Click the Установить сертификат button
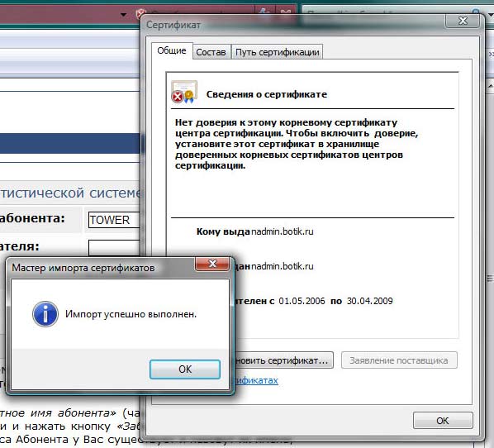The width and height of the screenshot is (494, 448). (283, 360)
